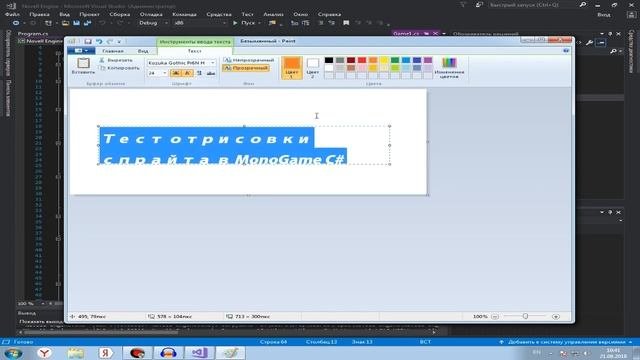Select Color 1 (Цвет 1) orange swatch
The width and height of the screenshot is (640, 360).
click(x=292, y=68)
